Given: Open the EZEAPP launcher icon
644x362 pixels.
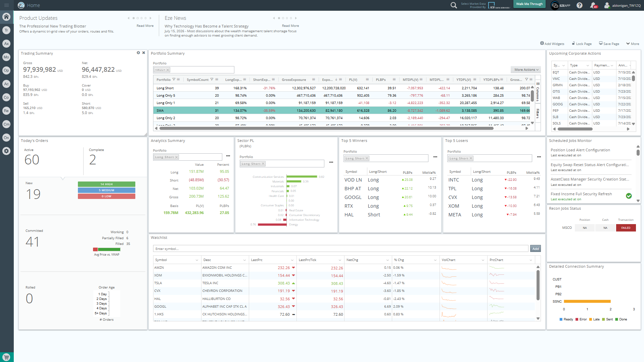Looking at the screenshot, I should point(555,5).
